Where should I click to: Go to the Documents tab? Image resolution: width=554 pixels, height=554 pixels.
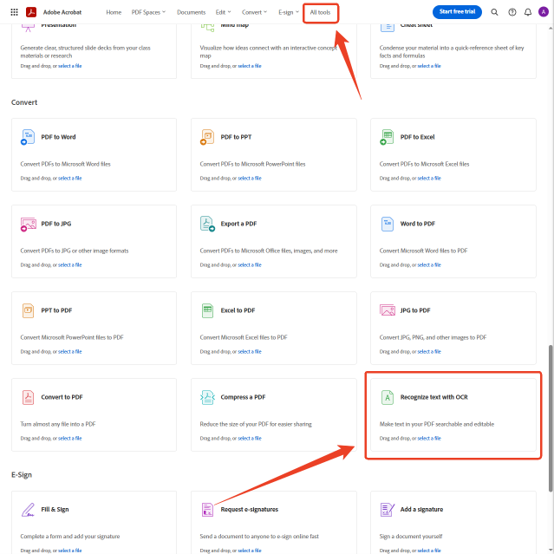(x=191, y=12)
